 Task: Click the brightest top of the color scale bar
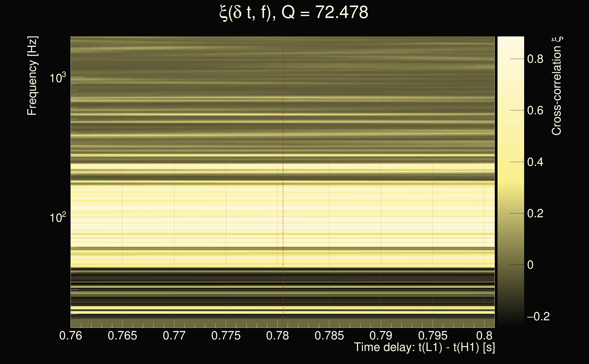pyautogui.click(x=510, y=38)
